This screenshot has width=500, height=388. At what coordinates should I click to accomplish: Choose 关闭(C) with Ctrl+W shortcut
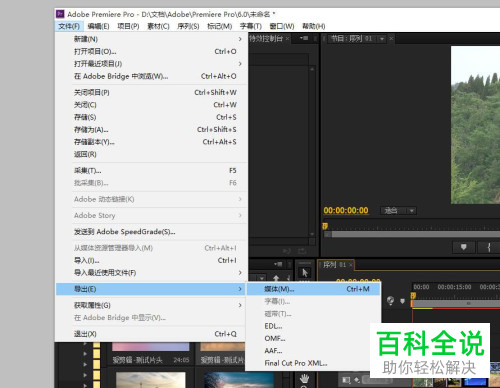(152, 105)
